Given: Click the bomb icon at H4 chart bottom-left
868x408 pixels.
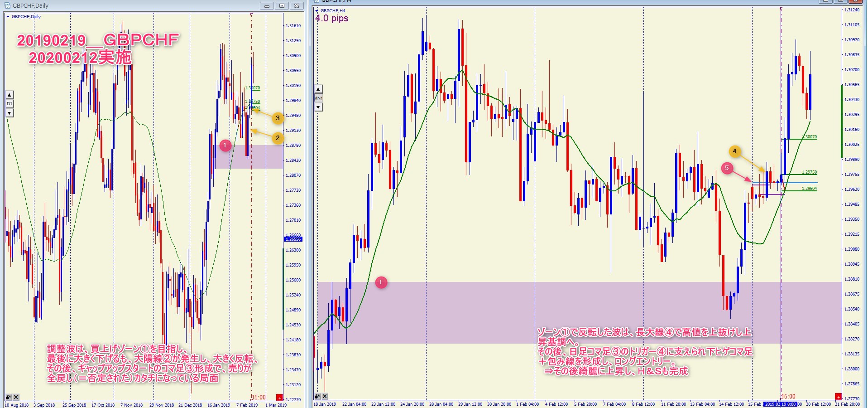Looking at the screenshot, I should point(317,397).
